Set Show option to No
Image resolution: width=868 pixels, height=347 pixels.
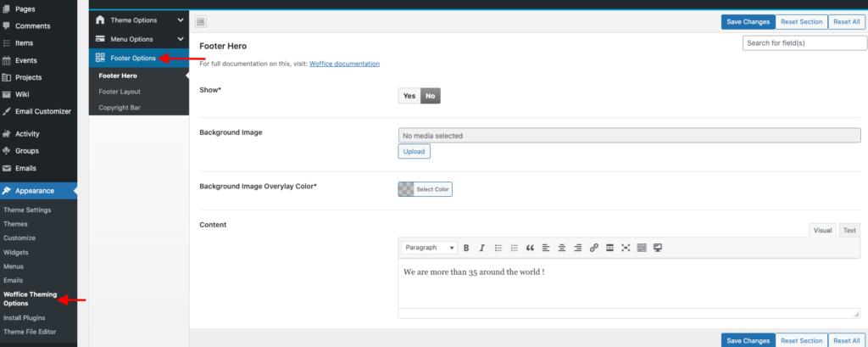click(x=431, y=96)
